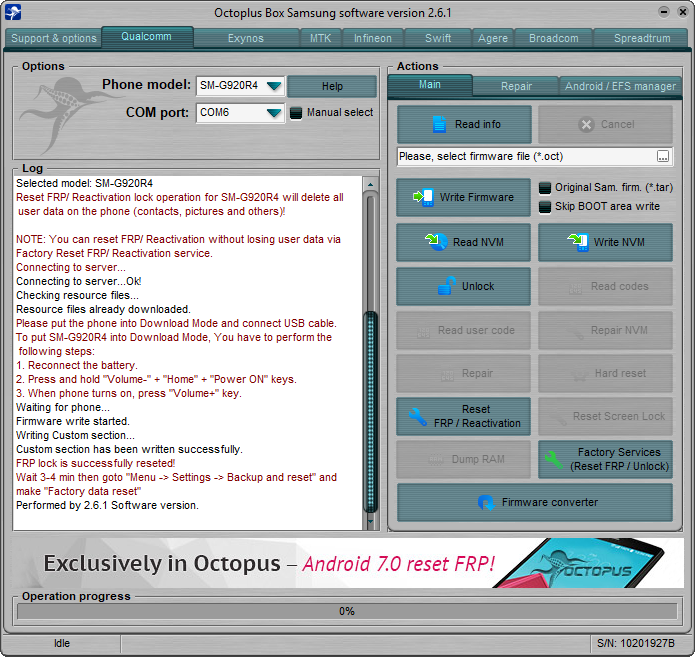Image resolution: width=695 pixels, height=657 pixels.
Task: Select the Main actions tab
Action: [x=430, y=85]
